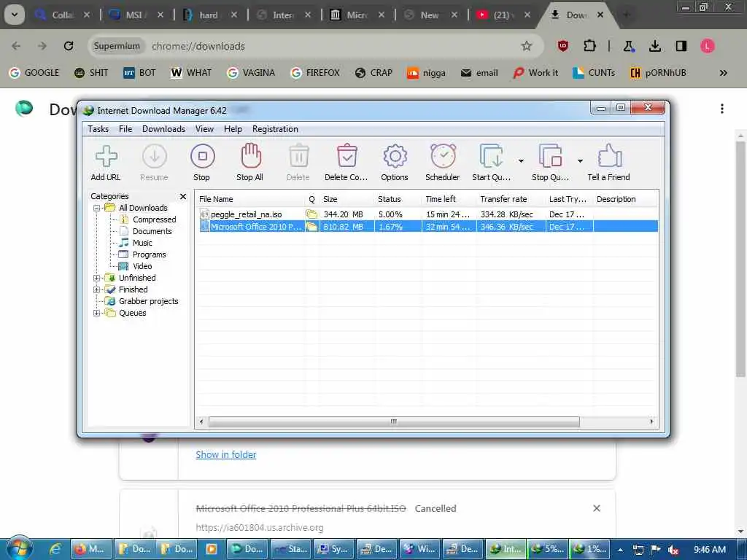Open the GOOGLE bookmark
The height and width of the screenshot is (560, 747).
click(34, 73)
